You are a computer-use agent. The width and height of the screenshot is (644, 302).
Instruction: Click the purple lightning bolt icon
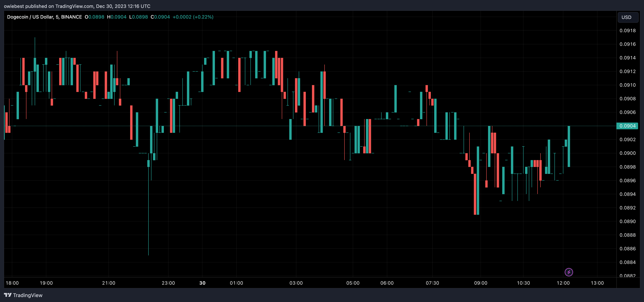coord(569,272)
